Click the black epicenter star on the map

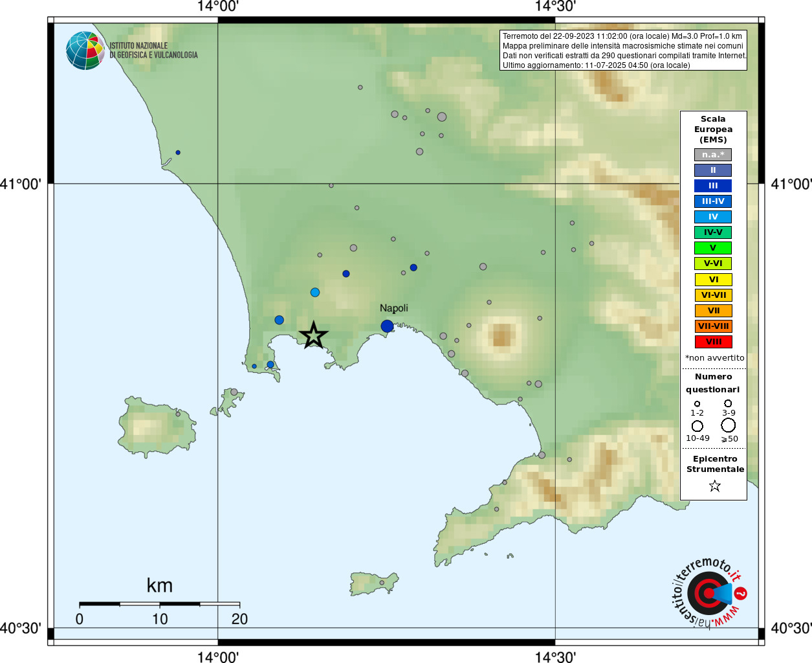click(314, 335)
